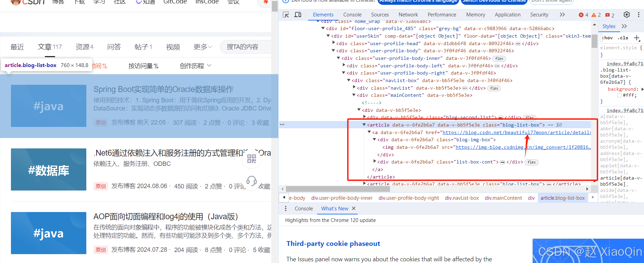Expand the user-profile-body-left div node

(x=344, y=65)
